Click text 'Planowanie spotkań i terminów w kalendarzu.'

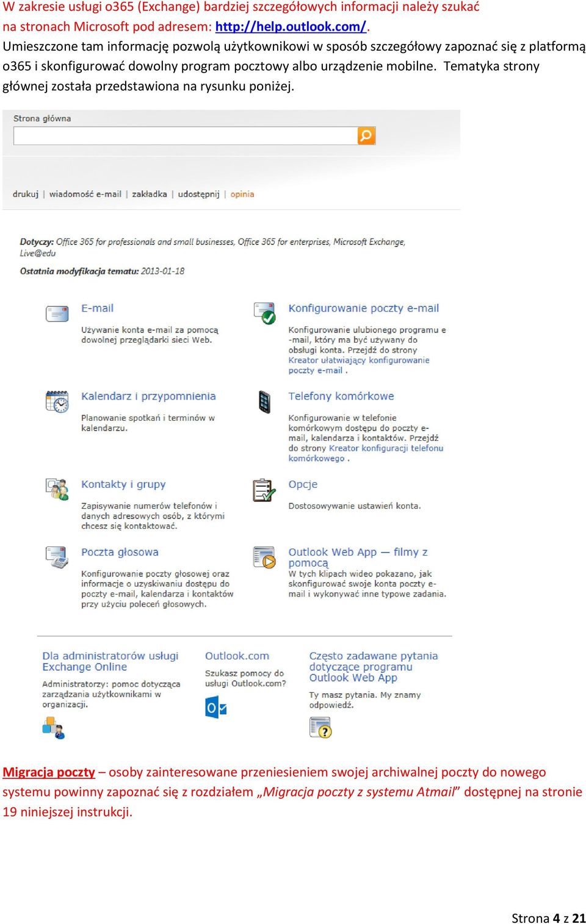click(x=148, y=423)
